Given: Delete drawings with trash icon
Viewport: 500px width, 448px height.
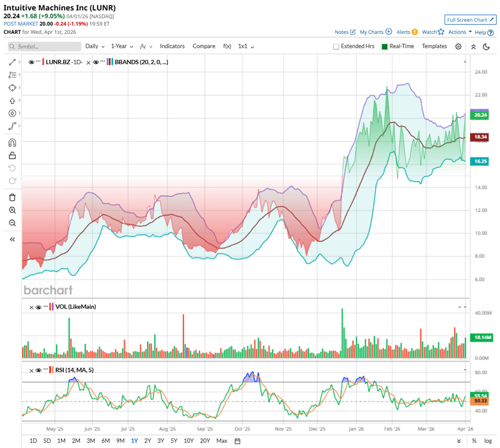Looking at the screenshot, I should pos(12,197).
